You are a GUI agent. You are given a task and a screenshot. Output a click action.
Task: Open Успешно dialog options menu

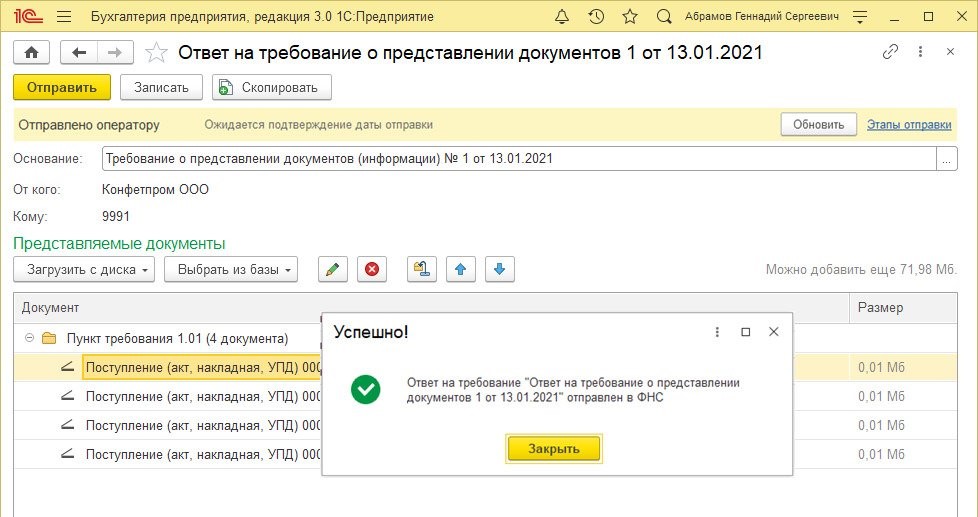[717, 332]
